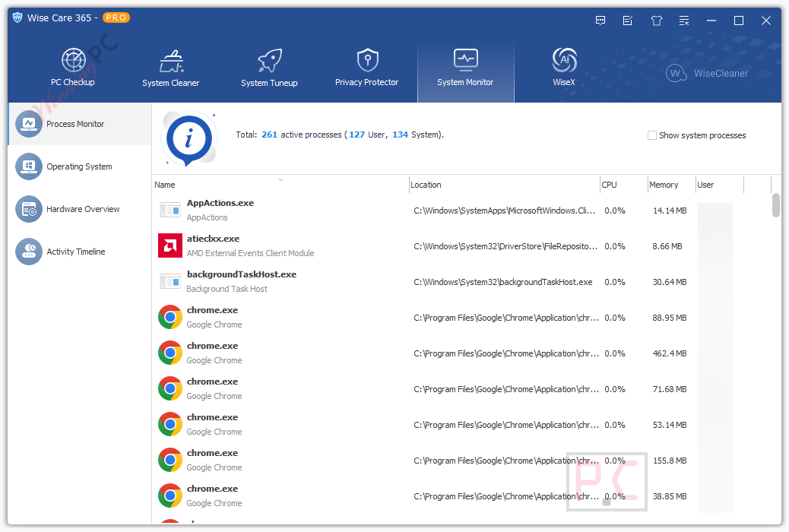Click the Wise Care 365 shield logo
This screenshot has width=789, height=532.
pos(17,17)
